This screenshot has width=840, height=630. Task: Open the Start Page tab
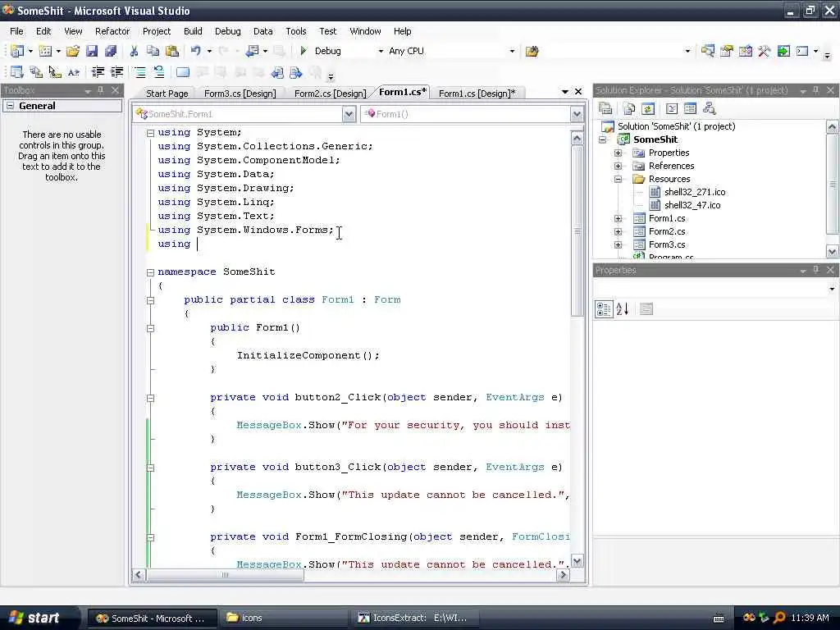point(167,94)
